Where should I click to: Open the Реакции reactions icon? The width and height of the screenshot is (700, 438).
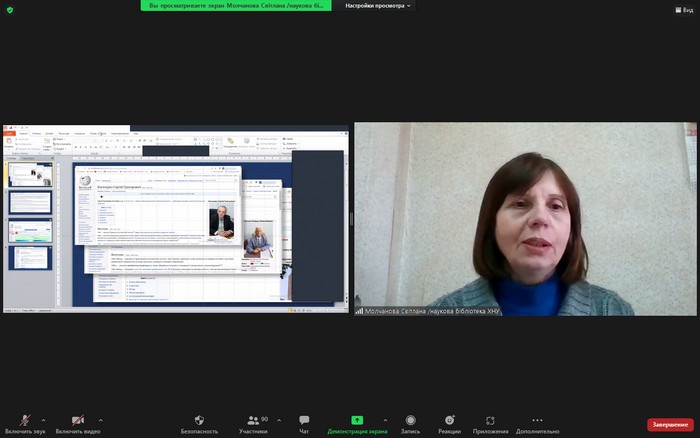click(450, 423)
